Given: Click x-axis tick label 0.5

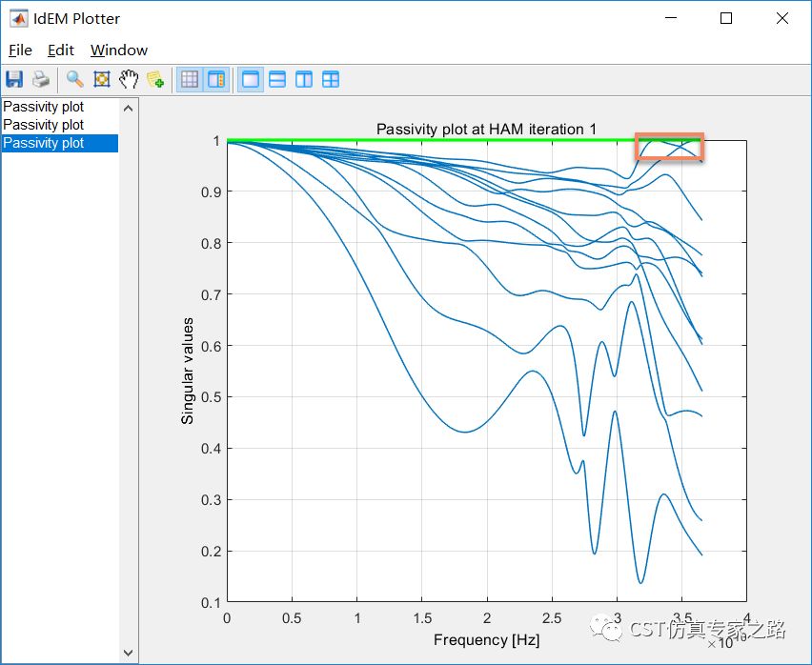Looking at the screenshot, I should pos(292,618).
